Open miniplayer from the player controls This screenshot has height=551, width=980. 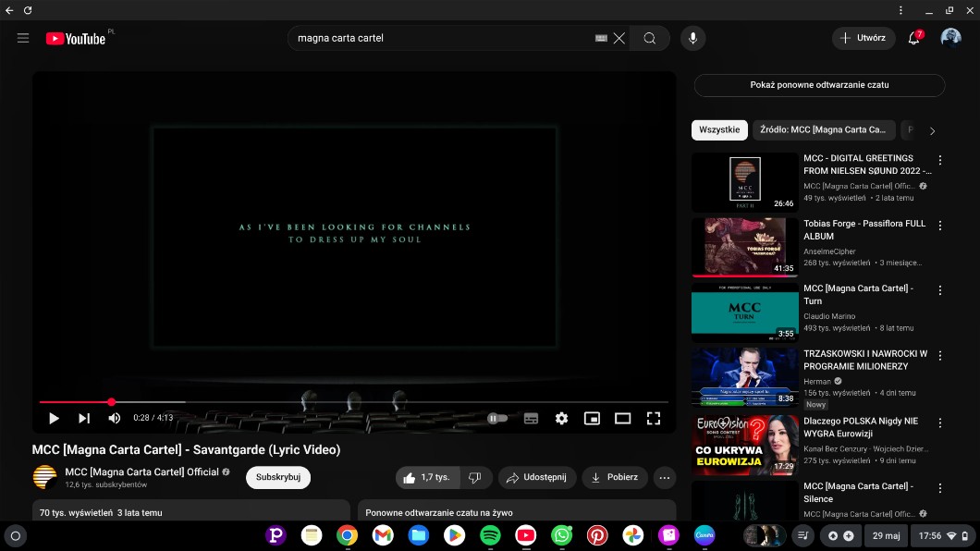coord(592,418)
